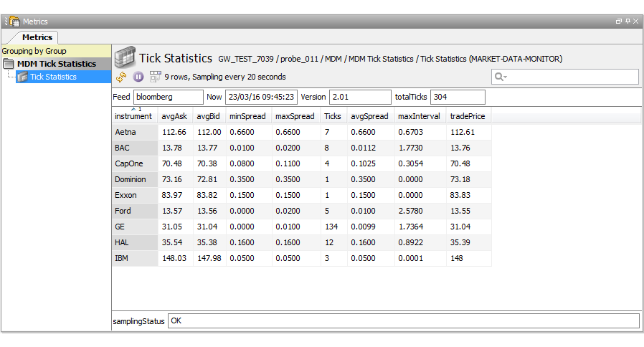Click Ford maxInterval value 2.5780
This screenshot has height=347, width=644.
(410, 211)
